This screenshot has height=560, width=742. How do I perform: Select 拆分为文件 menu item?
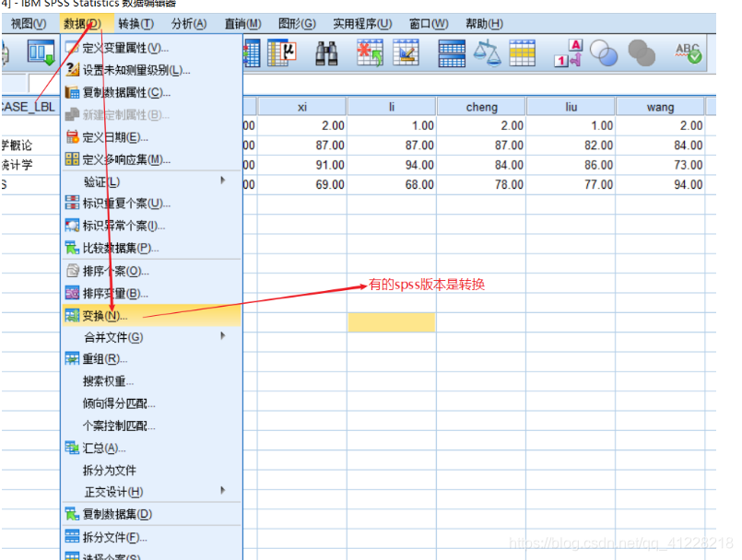click(x=151, y=470)
